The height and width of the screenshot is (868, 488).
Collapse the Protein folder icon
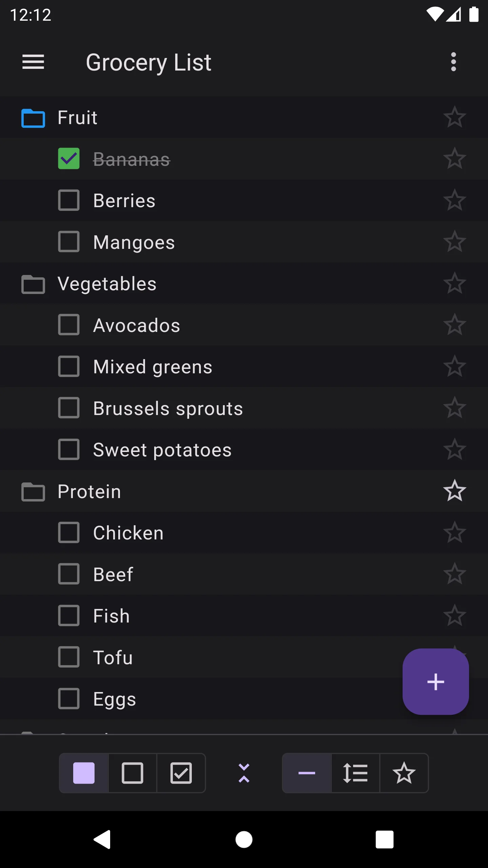[x=33, y=492]
